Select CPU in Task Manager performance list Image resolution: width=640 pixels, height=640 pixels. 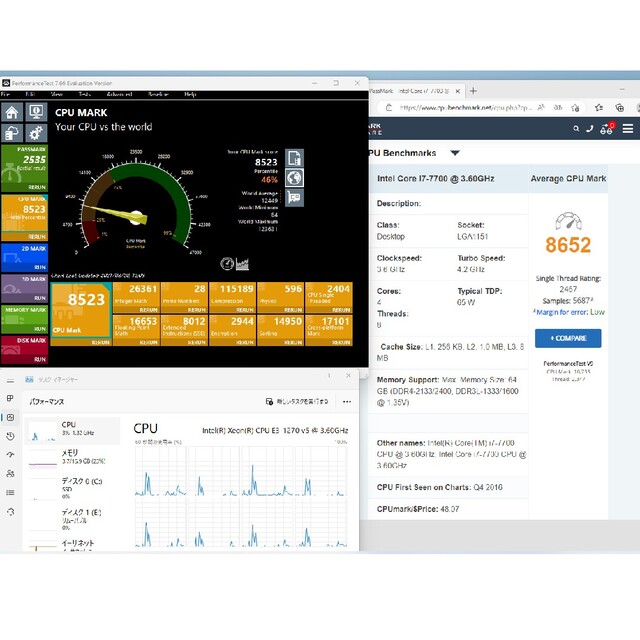(72, 431)
